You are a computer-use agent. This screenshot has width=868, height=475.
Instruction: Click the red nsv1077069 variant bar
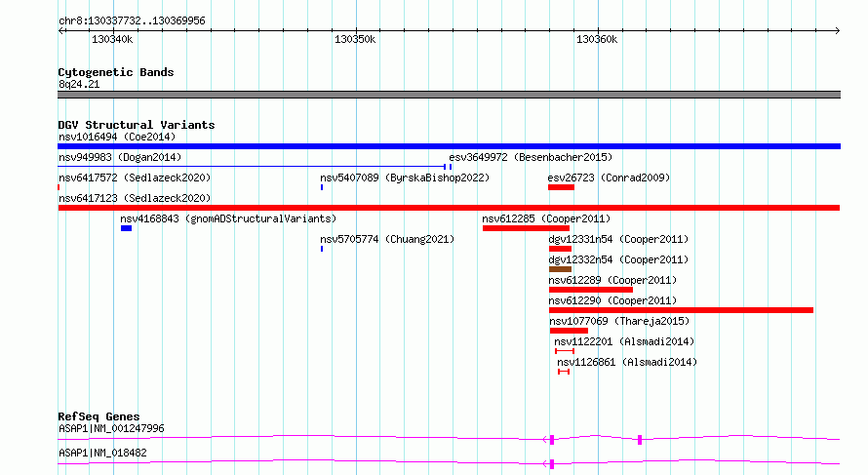pos(569,331)
